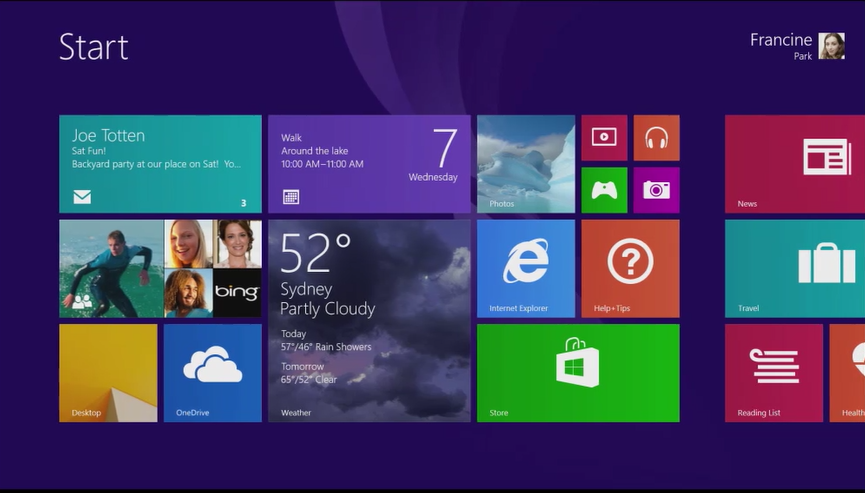
Task: Open the Camera small tile
Action: (x=656, y=190)
